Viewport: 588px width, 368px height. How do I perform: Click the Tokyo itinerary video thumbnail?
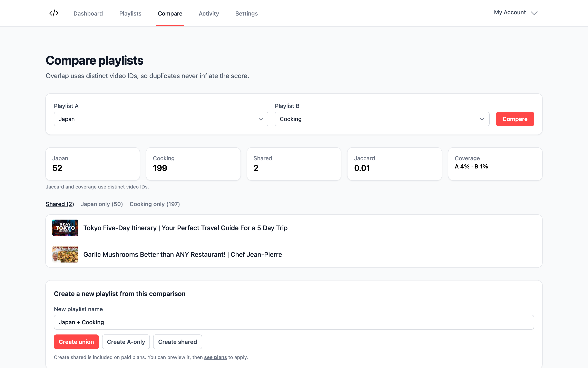tap(65, 228)
